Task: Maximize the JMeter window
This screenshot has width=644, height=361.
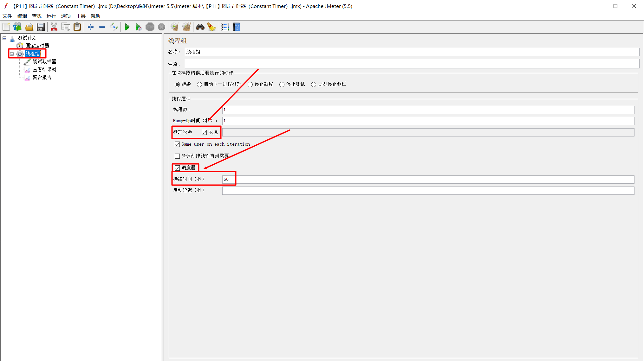Action: (615, 6)
